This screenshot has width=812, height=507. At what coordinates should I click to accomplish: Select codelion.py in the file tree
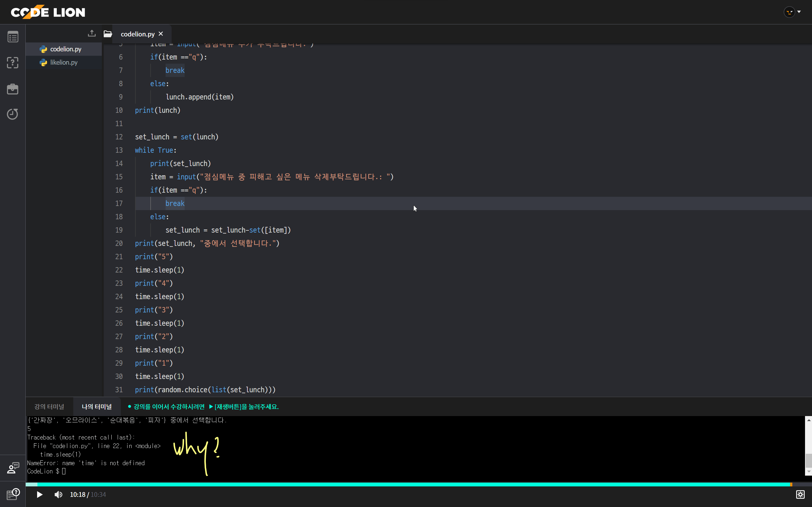65,49
